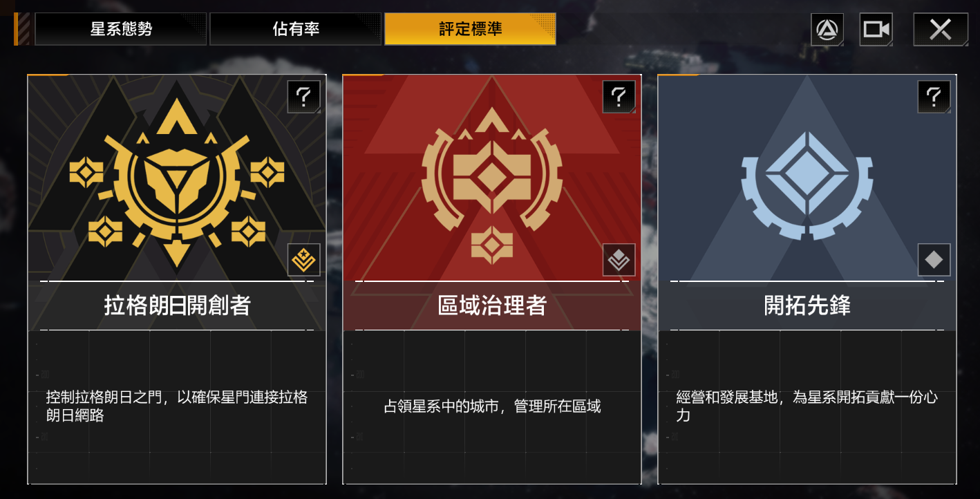Click the golden gear emblem artwork
Image resolution: width=980 pixels, height=499 pixels.
pyautogui.click(x=177, y=187)
